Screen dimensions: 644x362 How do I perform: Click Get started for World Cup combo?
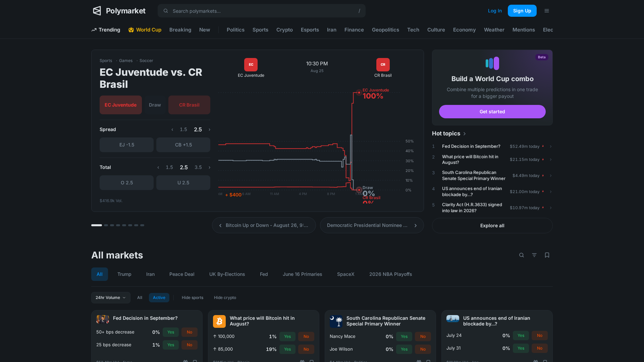[x=492, y=112]
